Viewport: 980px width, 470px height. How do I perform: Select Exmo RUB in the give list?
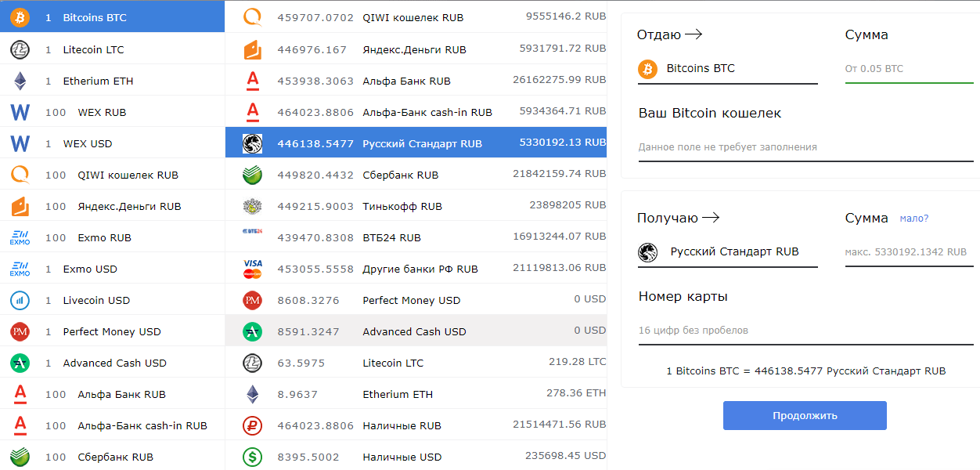click(112, 237)
